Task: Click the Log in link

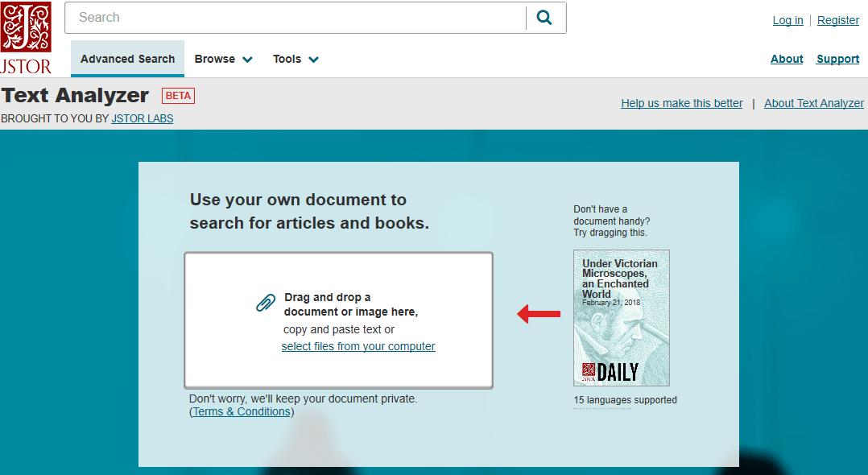Action: 787,20
